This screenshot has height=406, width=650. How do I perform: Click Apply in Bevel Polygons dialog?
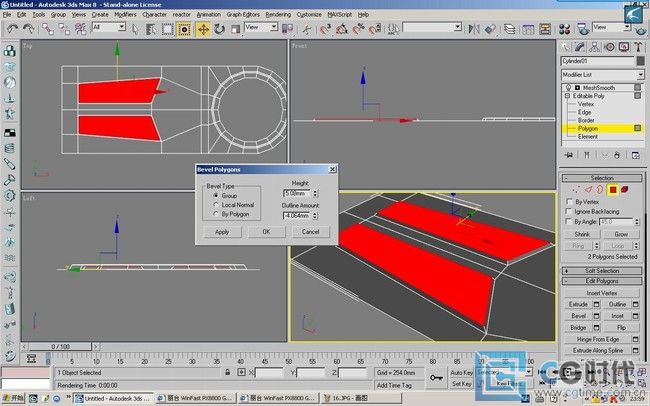(222, 232)
